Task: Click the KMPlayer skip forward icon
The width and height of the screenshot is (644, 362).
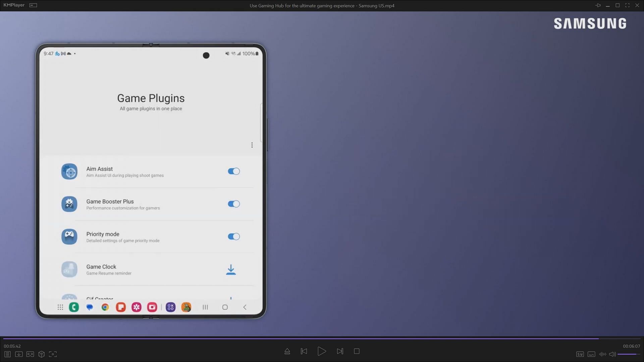Action: [340, 351]
